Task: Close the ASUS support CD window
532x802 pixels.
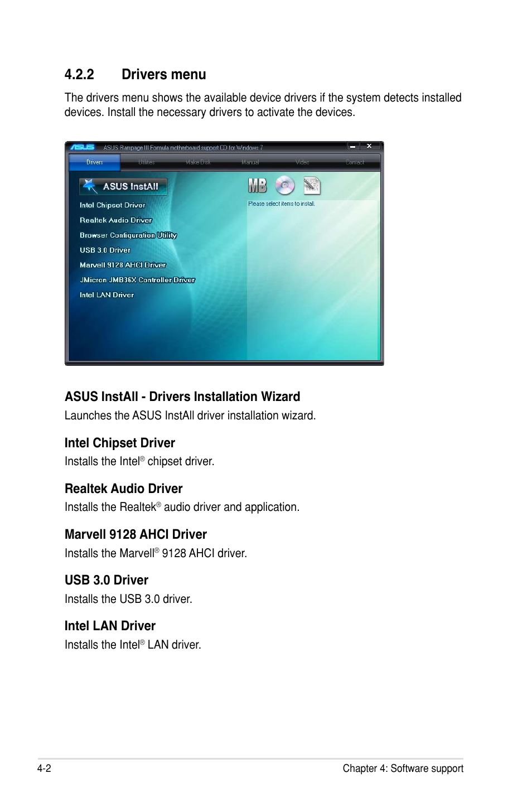Action: [x=370, y=146]
